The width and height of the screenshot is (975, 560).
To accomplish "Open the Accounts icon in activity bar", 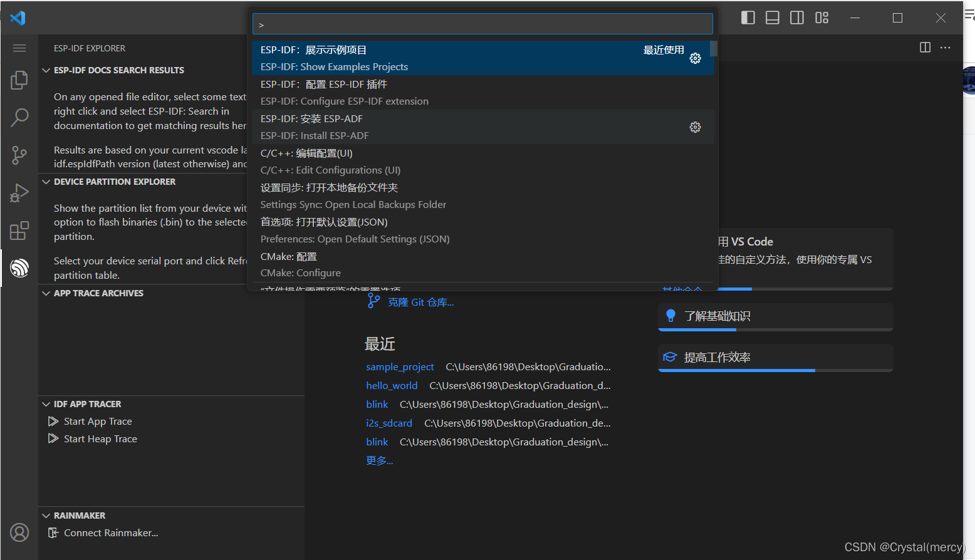I will click(x=19, y=532).
